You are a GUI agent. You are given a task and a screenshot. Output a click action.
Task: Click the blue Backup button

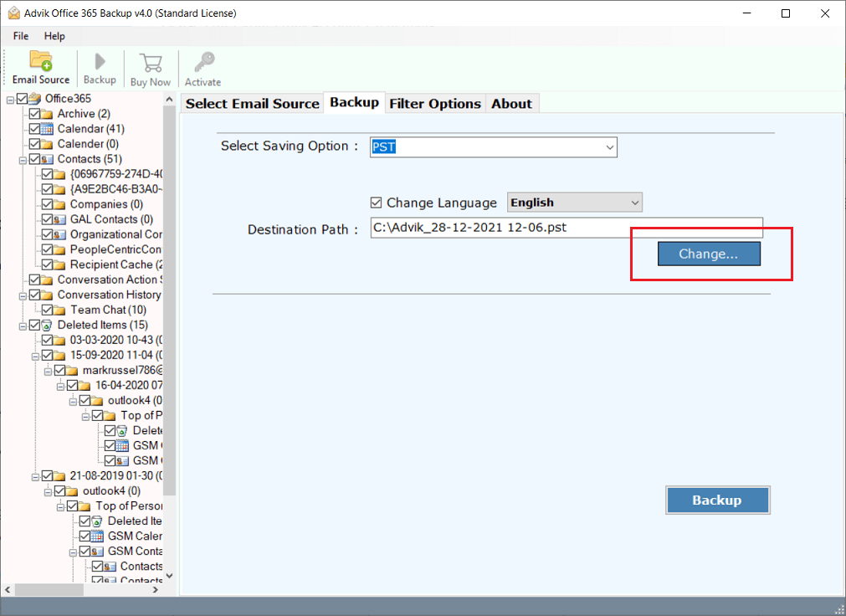coord(718,500)
